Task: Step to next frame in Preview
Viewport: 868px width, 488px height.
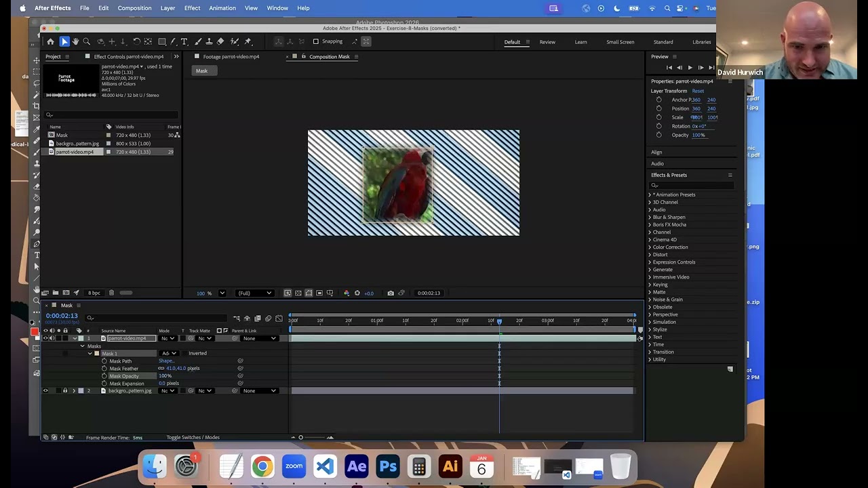Action: point(701,68)
